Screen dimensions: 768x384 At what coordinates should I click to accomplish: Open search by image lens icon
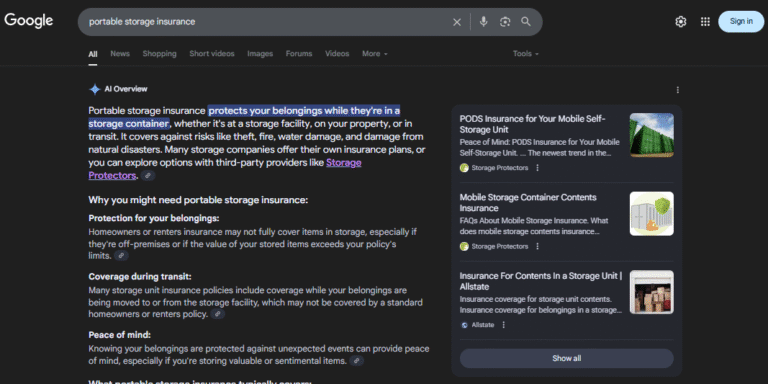pos(505,22)
